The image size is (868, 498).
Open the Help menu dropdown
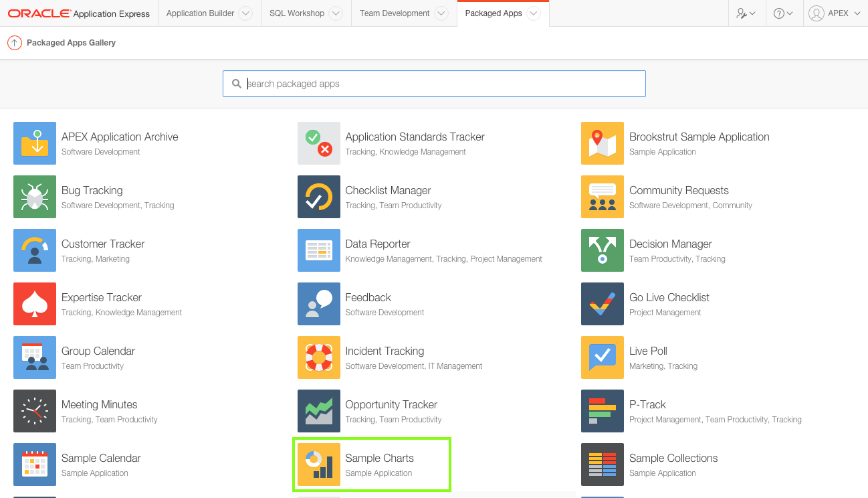point(782,13)
